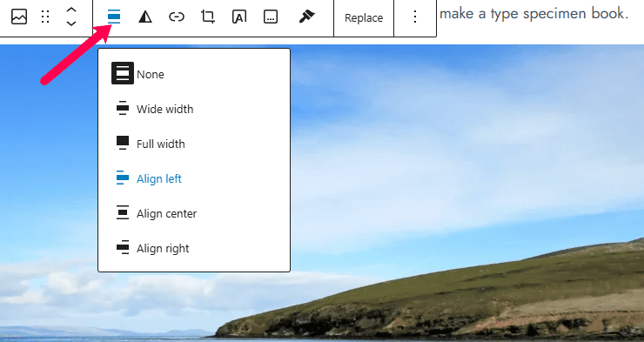Click the Replace button
Image resolution: width=644 pixels, height=342 pixels.
coord(364,17)
